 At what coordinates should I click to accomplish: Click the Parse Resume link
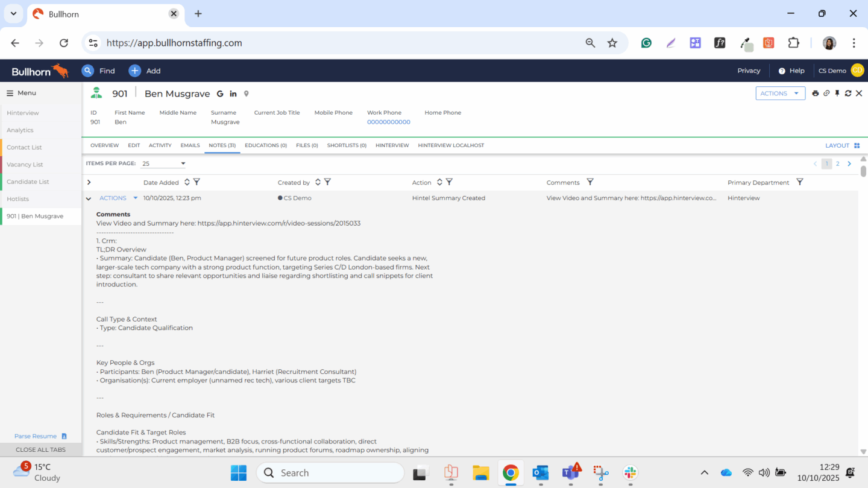[x=36, y=436]
